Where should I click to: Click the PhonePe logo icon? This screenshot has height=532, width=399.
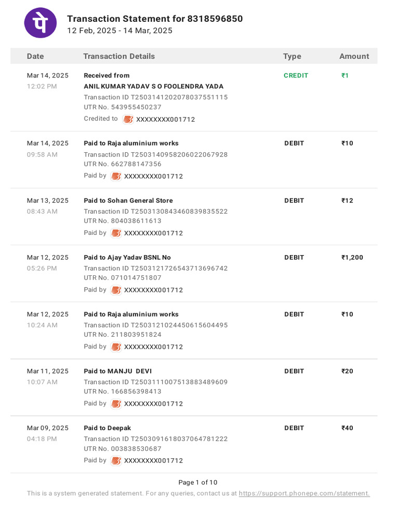(x=41, y=23)
